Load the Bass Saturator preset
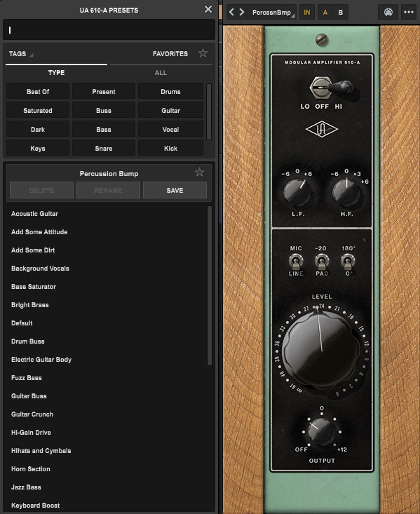Image resolution: width=420 pixels, height=514 pixels. click(34, 287)
